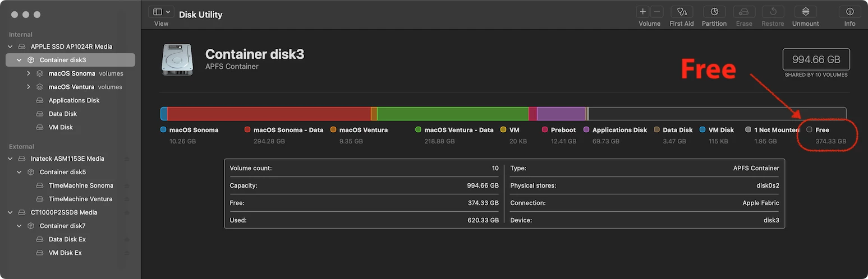Click the APPLE SSD AP1024R Media disk icon
Viewport: 868px width, 279px height.
click(x=22, y=46)
